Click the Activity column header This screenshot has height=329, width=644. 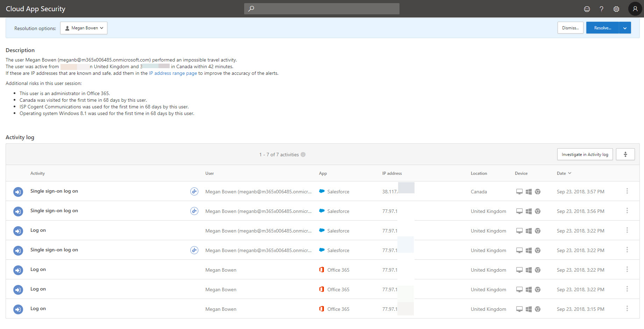click(x=37, y=173)
